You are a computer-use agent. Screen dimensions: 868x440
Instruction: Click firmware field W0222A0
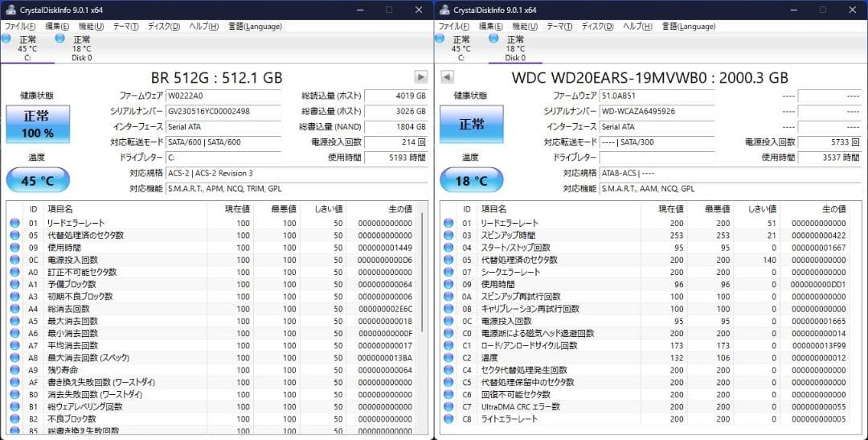[x=223, y=95]
